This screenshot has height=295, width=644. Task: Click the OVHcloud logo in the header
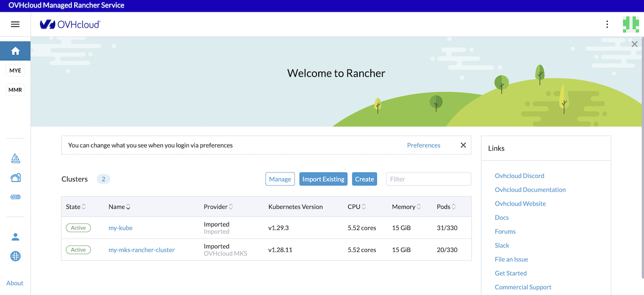pyautogui.click(x=70, y=24)
